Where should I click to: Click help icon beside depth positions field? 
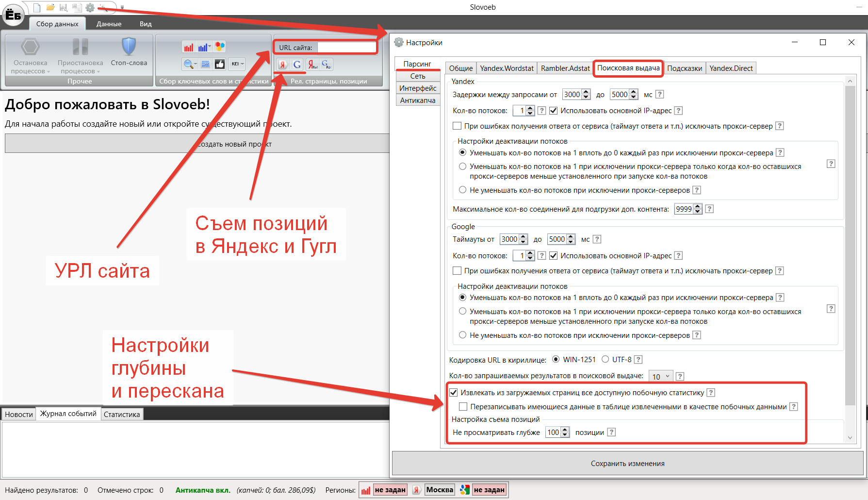click(x=611, y=432)
